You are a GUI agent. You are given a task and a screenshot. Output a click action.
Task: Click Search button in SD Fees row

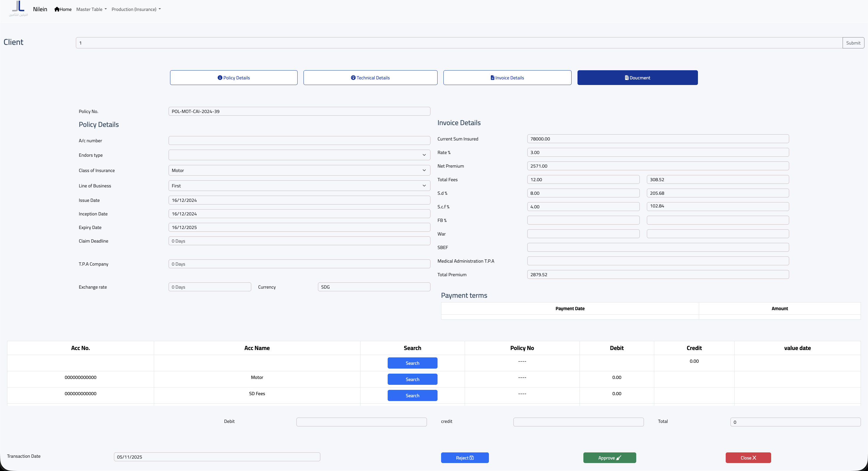pyautogui.click(x=412, y=395)
